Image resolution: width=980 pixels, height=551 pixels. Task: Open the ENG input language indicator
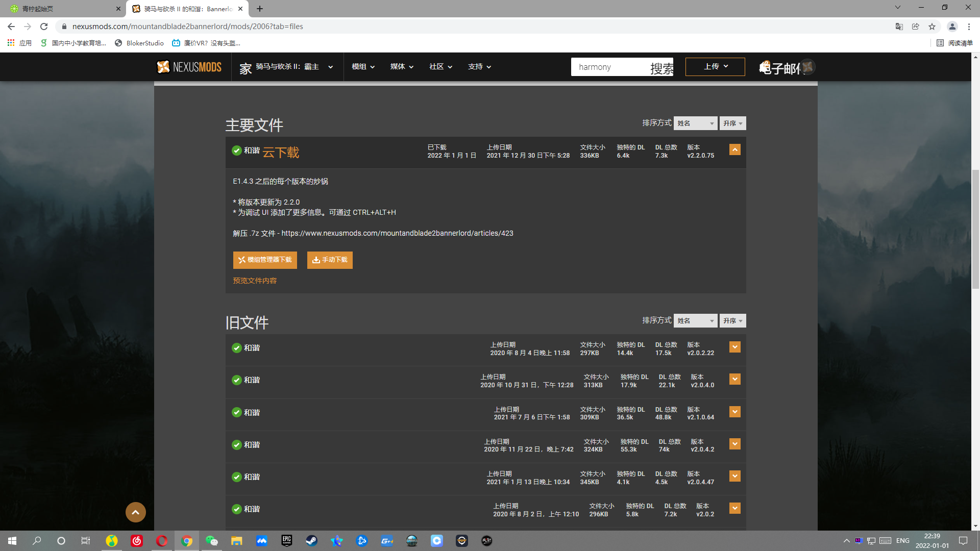(902, 541)
